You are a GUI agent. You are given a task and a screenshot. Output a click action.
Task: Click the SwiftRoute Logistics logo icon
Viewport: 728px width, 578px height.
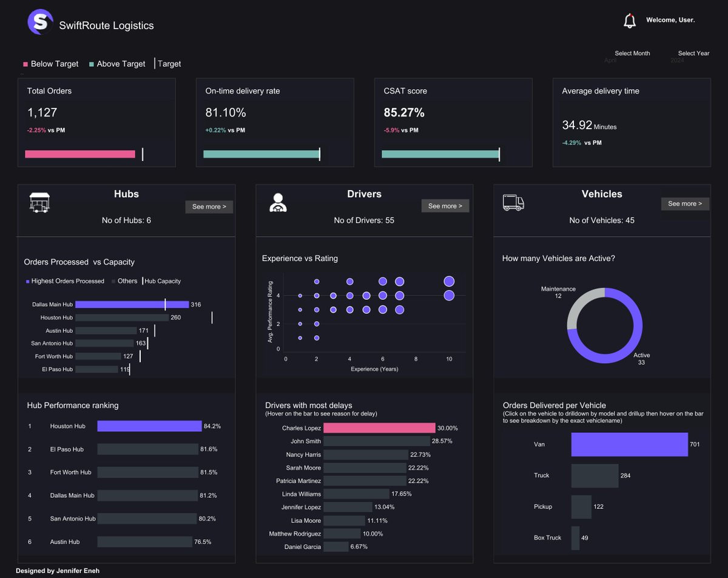[x=40, y=22]
